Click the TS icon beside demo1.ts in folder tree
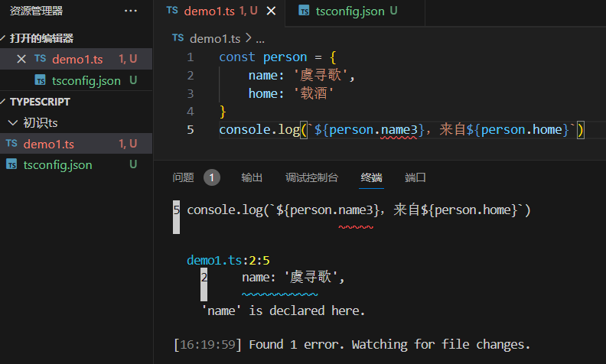Viewport: 606px width, 364px height. [11, 143]
